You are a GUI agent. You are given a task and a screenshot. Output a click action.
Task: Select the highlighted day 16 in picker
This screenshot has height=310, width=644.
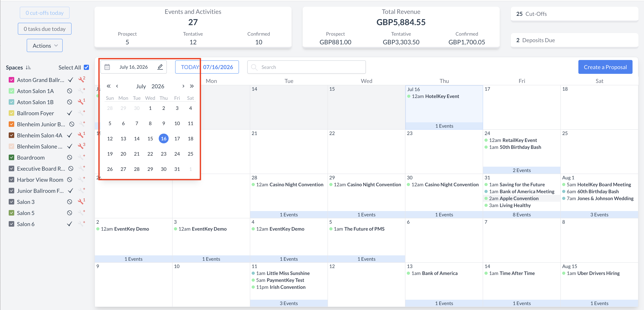[x=163, y=139]
